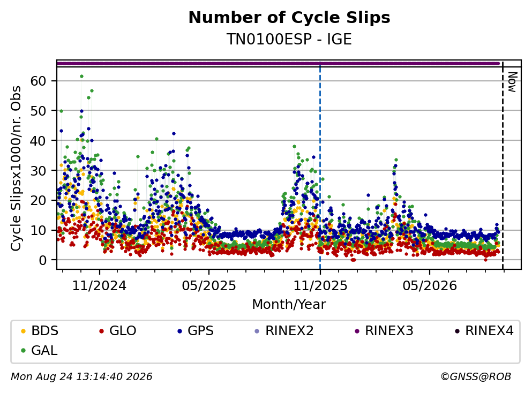Click the purple RINEX3 availability bar

click(x=278, y=63)
